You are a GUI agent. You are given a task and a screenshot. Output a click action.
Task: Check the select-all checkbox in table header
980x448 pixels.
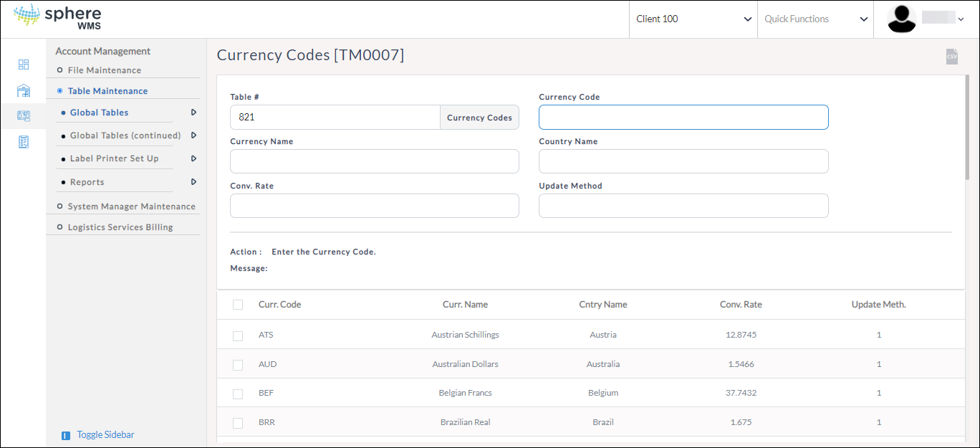(x=238, y=305)
